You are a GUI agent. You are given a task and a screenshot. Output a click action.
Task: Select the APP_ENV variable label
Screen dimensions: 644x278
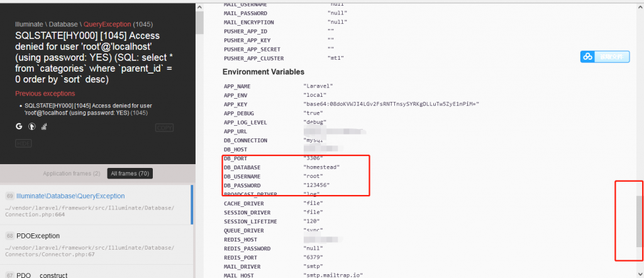pyautogui.click(x=235, y=96)
